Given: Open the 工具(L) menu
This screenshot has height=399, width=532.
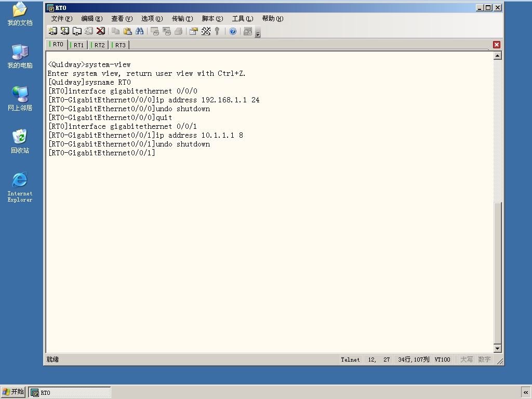Looking at the screenshot, I should click(x=243, y=19).
